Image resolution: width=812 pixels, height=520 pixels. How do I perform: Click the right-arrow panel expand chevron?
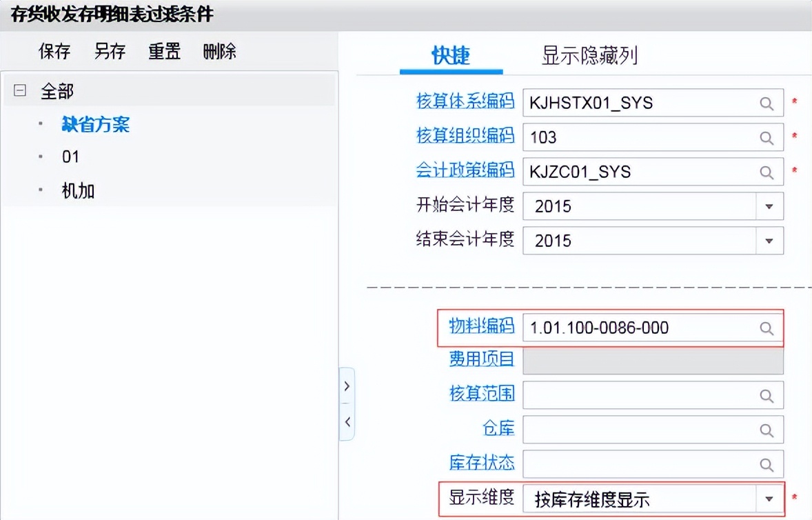tap(347, 386)
